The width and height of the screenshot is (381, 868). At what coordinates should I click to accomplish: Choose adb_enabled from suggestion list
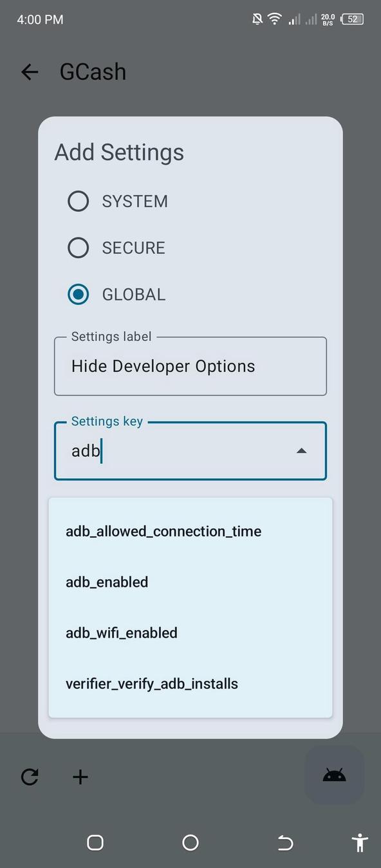click(x=106, y=582)
